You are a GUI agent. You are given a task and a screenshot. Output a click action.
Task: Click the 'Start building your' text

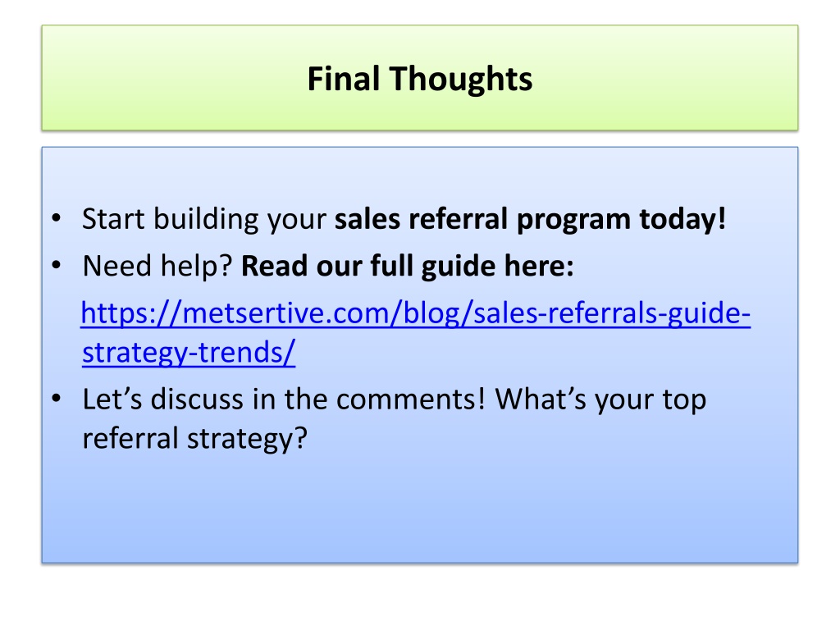pos(204,220)
